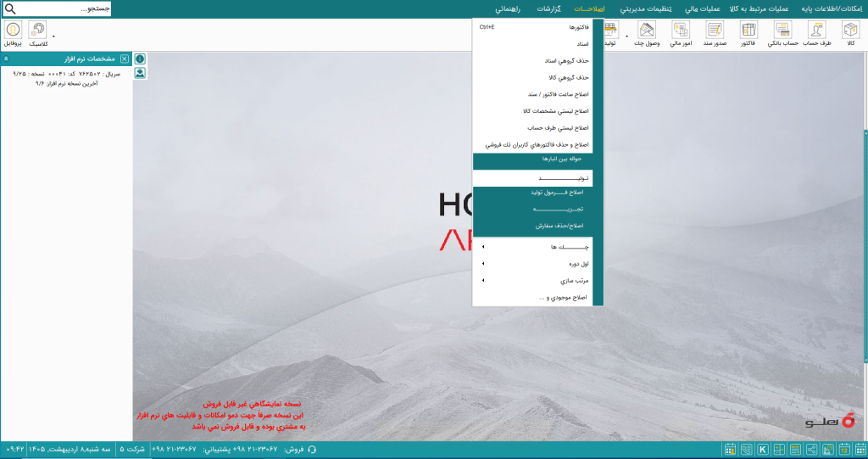Viewport: 868px width, 459px height.
Task: Select the اسناد menu entry
Action: pos(532,44)
